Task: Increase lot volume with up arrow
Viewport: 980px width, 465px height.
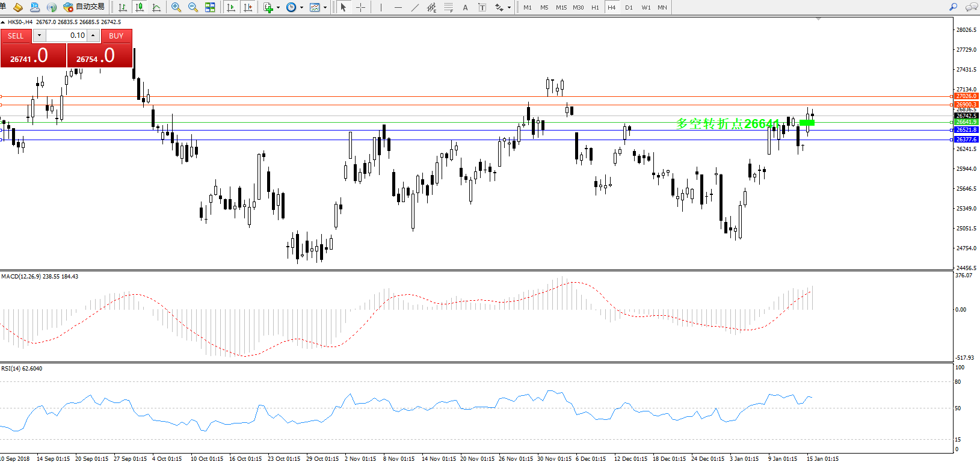Action: point(93,35)
